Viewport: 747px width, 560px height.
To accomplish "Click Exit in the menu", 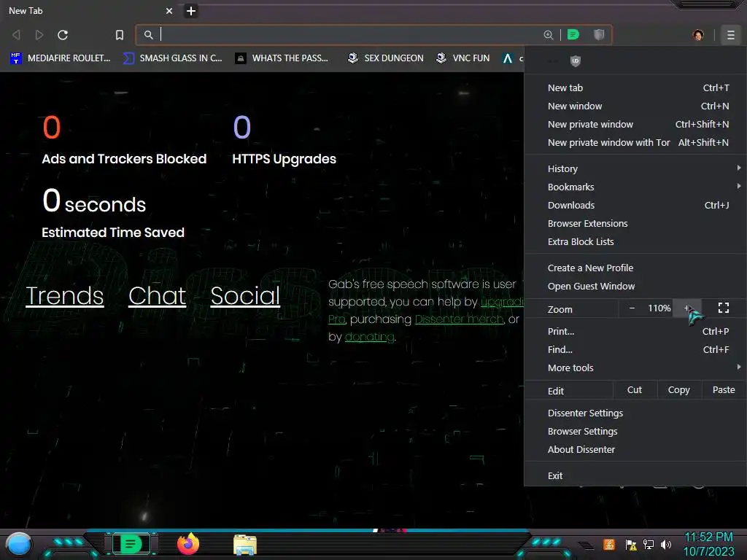I will pos(635,475).
